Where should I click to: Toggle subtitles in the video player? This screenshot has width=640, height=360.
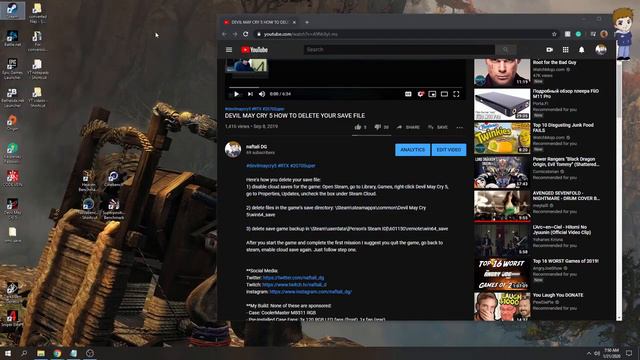coord(408,94)
